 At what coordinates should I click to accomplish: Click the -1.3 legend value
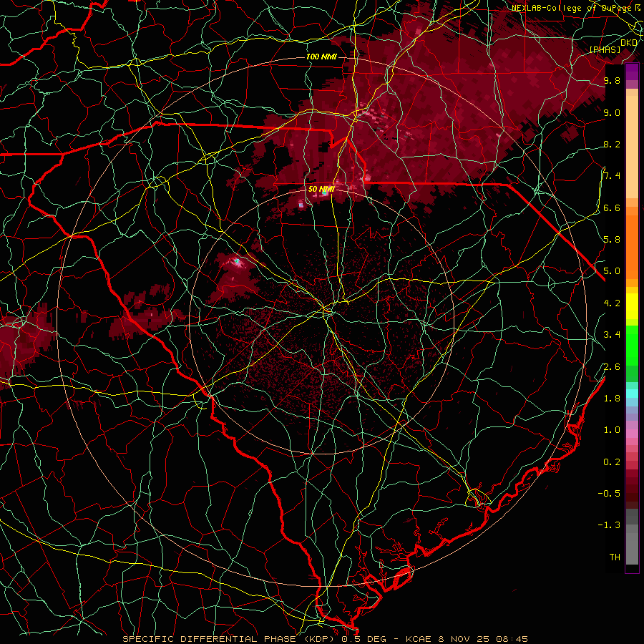[x=609, y=525]
